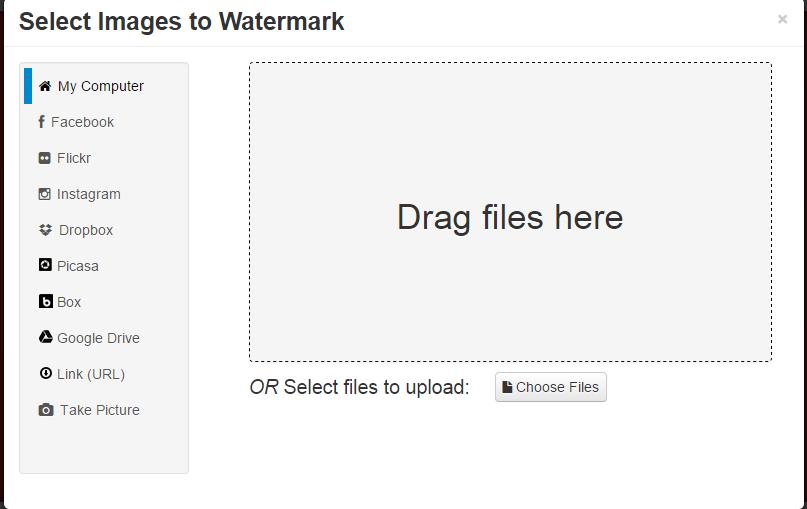Choose Instagram as image source
Viewport: 807px width, 509px height.
(x=88, y=194)
